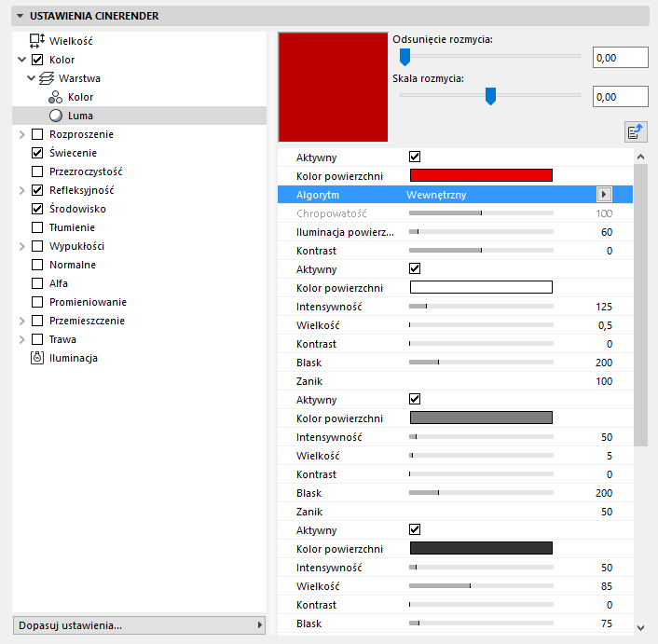Screen dimensions: 658x644
Task: Click the Wielkość size icon
Action: click(37, 41)
